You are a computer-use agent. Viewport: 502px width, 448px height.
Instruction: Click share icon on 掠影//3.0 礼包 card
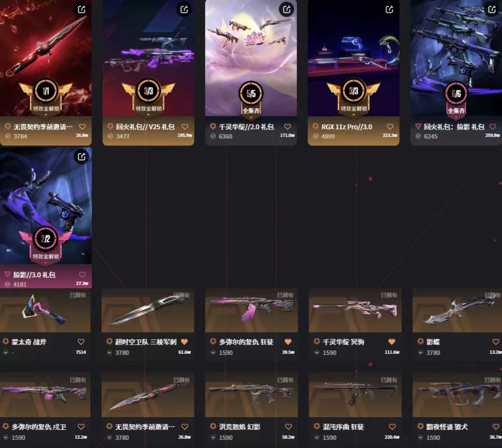[x=81, y=157]
